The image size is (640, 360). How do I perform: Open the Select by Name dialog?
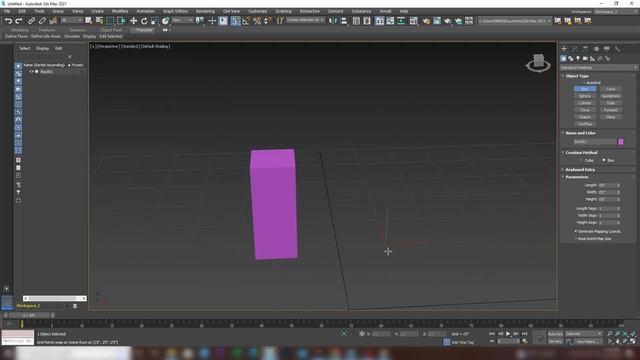(99, 20)
